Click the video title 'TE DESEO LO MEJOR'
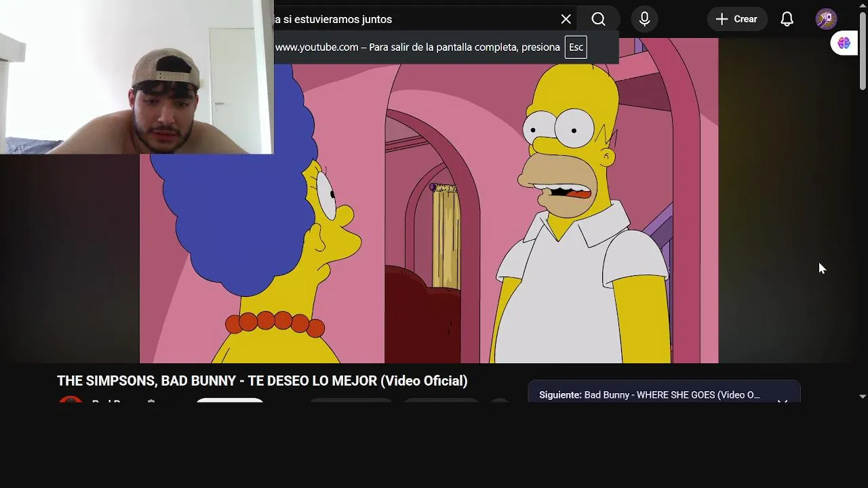The height and width of the screenshot is (488, 868). pyautogui.click(x=312, y=381)
